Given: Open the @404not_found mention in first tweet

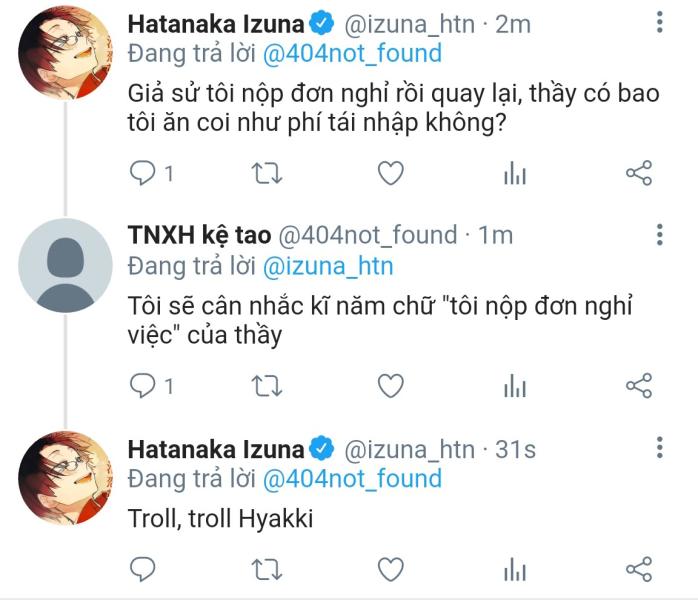Looking at the screenshot, I should click(352, 53).
